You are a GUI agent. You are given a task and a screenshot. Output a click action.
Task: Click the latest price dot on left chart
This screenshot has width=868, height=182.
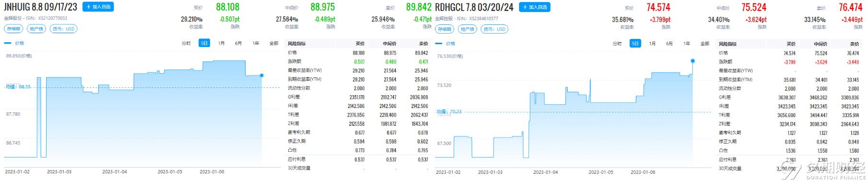coord(261,75)
